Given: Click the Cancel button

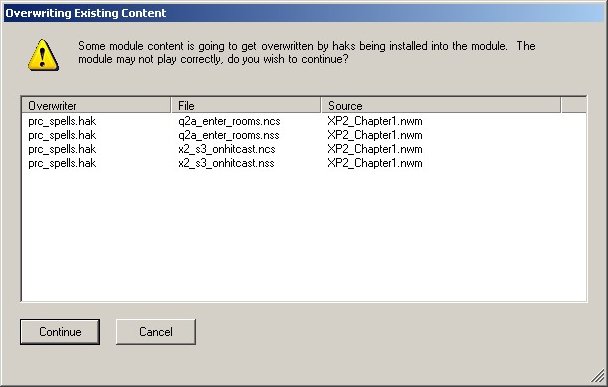Looking at the screenshot, I should click(x=155, y=332).
